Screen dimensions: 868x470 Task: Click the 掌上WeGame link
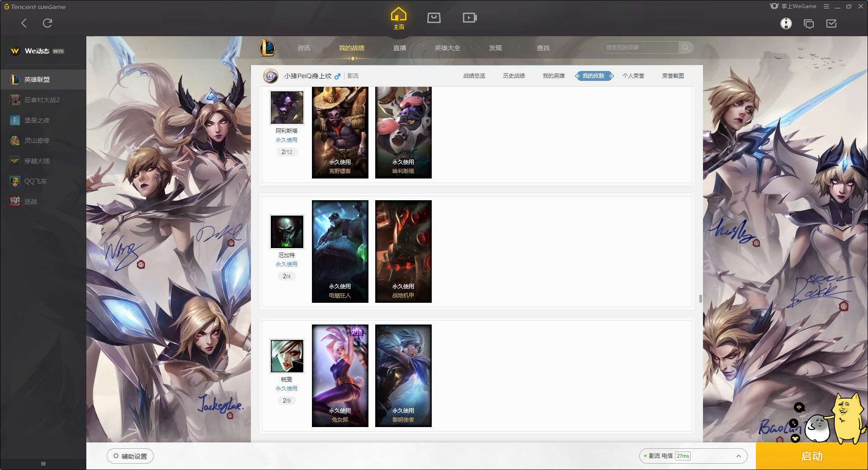click(793, 6)
